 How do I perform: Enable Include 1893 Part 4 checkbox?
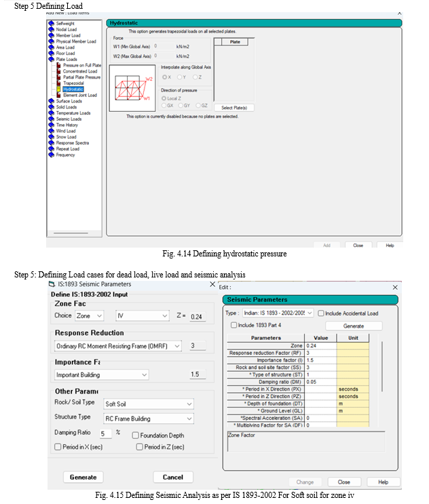pyautogui.click(x=234, y=325)
